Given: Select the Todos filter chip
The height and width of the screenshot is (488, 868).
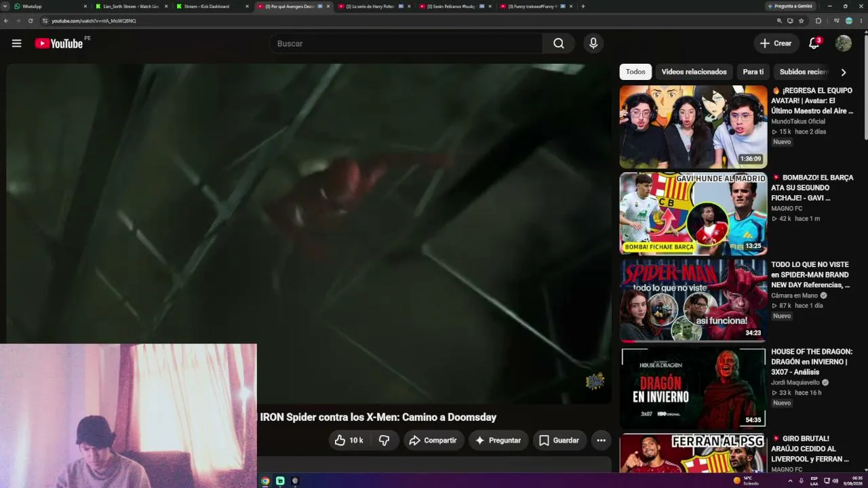Looking at the screenshot, I should pyautogui.click(x=635, y=72).
